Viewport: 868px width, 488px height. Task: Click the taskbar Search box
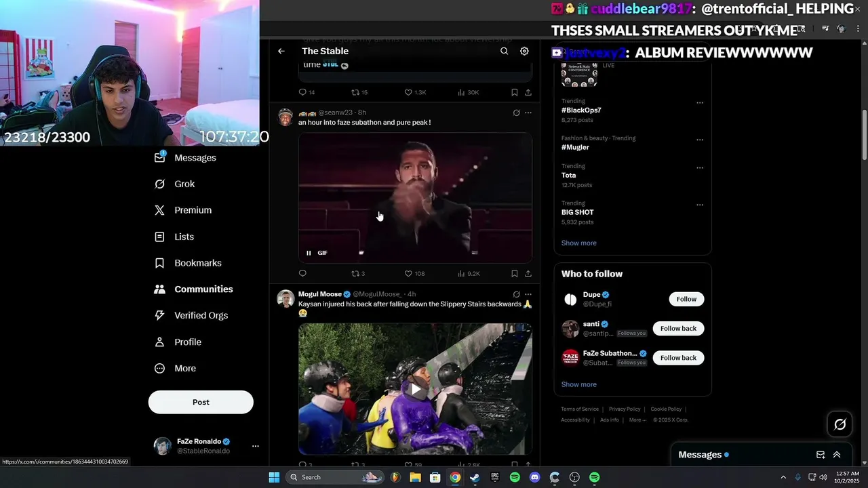[335, 477]
